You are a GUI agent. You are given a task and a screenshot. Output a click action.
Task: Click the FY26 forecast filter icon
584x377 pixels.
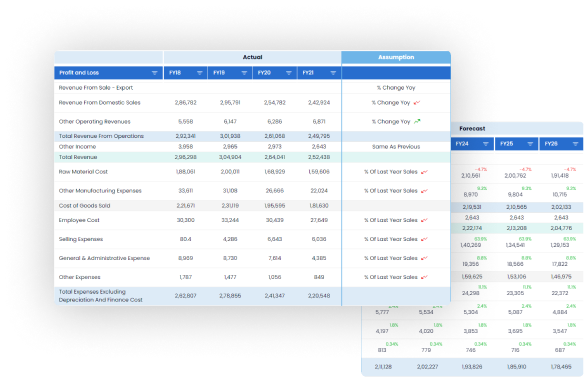click(x=575, y=144)
